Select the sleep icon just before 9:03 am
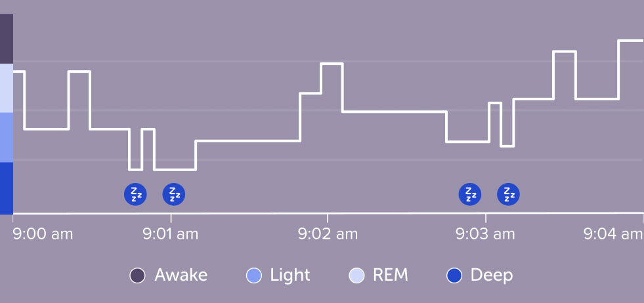Image resolution: width=644 pixels, height=303 pixels. (469, 194)
